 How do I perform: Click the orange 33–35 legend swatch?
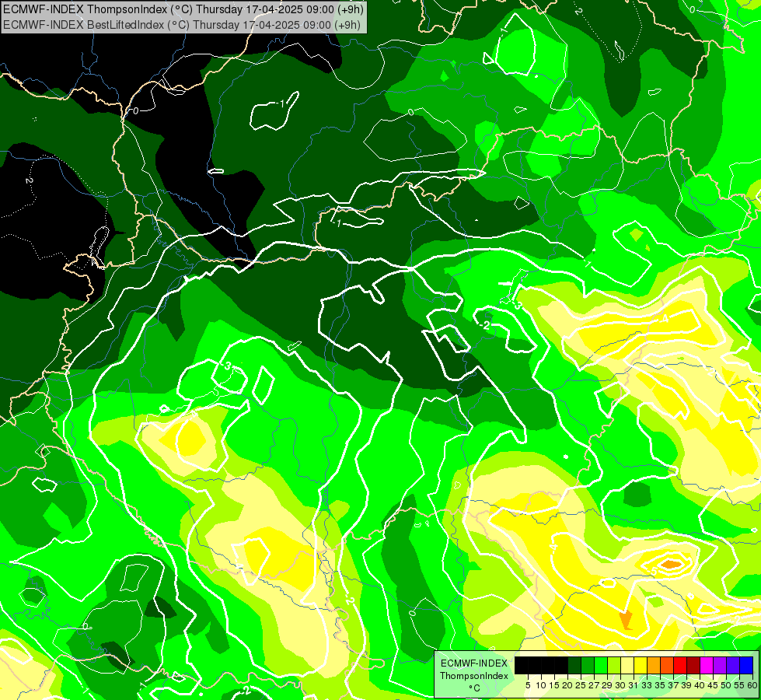pos(654,665)
